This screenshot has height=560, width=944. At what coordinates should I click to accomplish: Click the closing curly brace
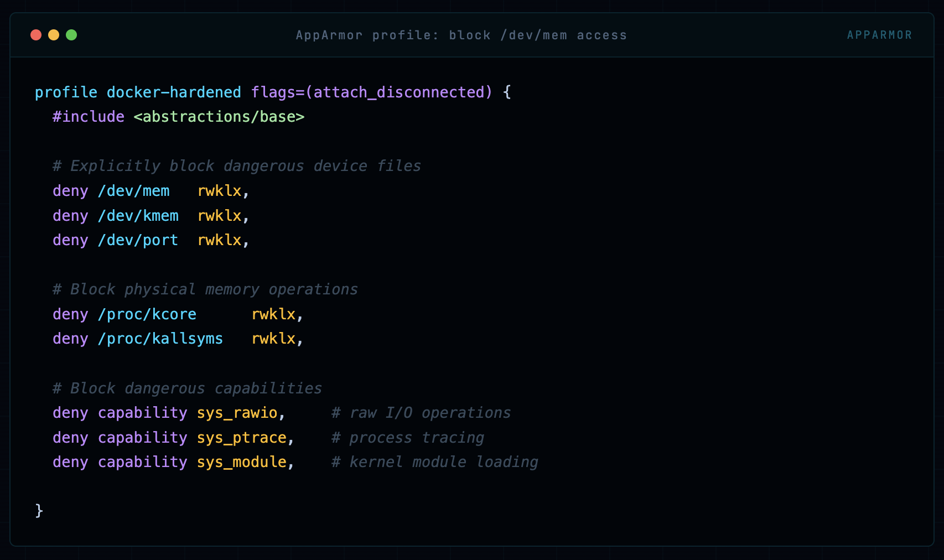click(39, 511)
